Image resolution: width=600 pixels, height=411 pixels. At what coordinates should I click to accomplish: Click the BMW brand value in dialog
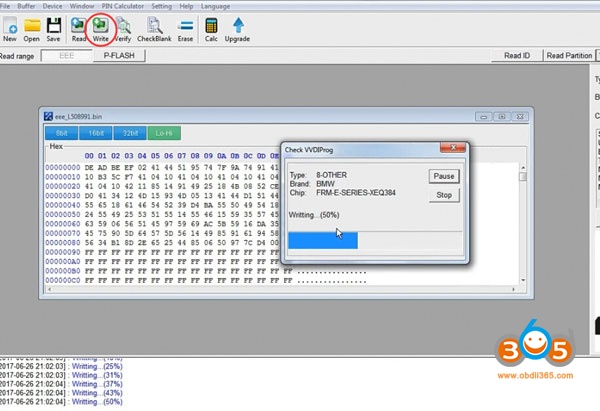325,184
